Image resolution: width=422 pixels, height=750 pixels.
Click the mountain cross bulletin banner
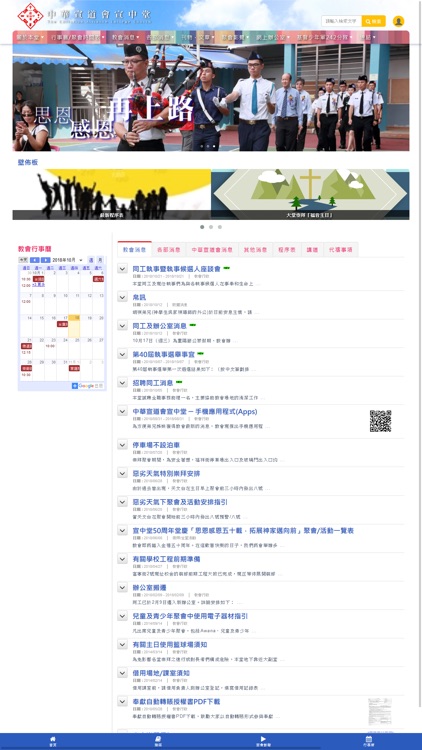tap(310, 194)
